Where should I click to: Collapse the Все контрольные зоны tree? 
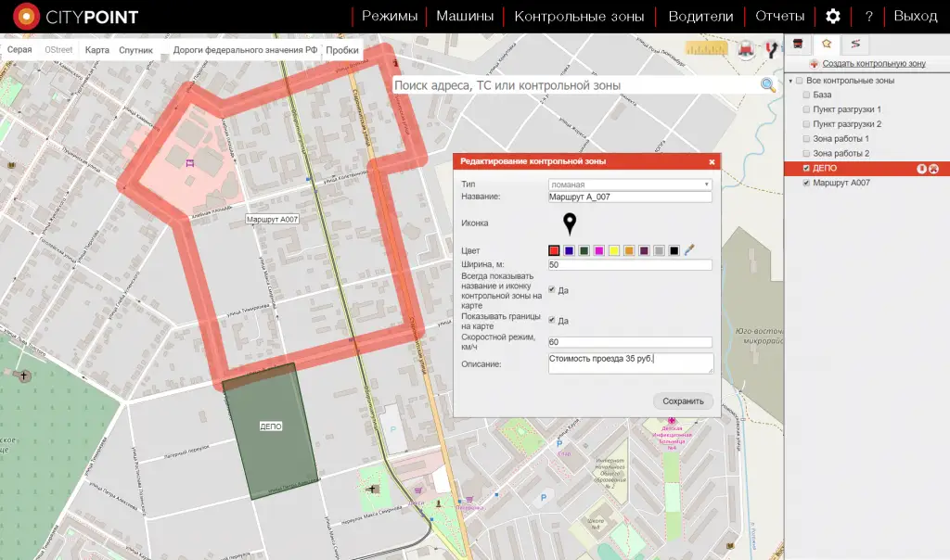click(x=790, y=81)
